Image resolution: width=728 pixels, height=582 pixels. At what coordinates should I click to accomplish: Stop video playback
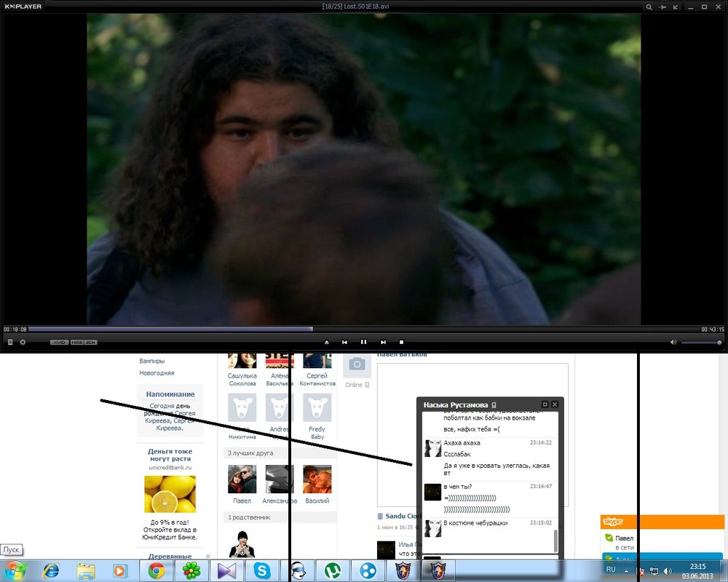pyautogui.click(x=401, y=342)
